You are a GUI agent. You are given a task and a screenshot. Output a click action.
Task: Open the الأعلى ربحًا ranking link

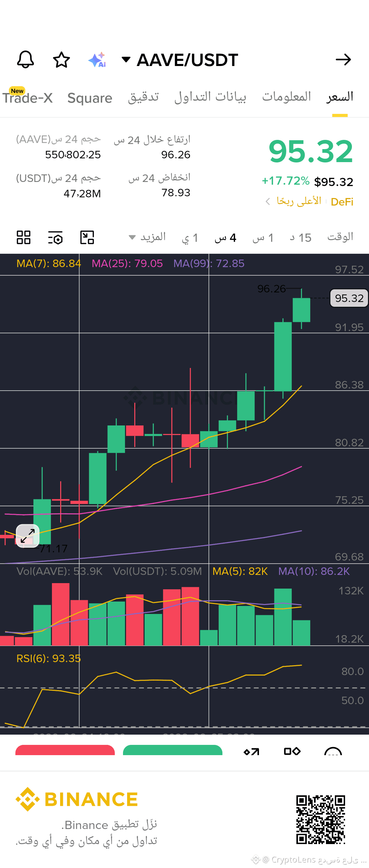click(x=299, y=201)
